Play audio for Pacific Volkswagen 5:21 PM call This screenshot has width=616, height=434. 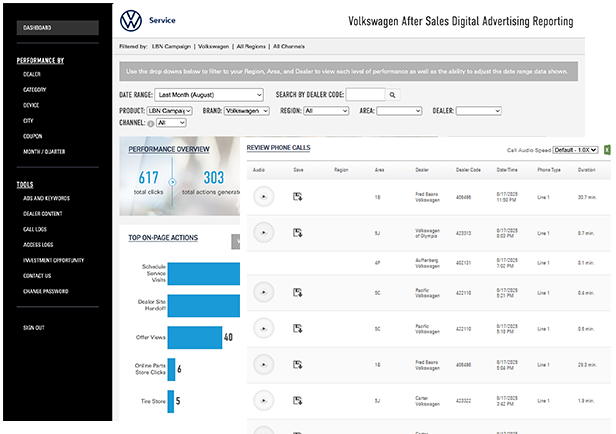coord(264,292)
